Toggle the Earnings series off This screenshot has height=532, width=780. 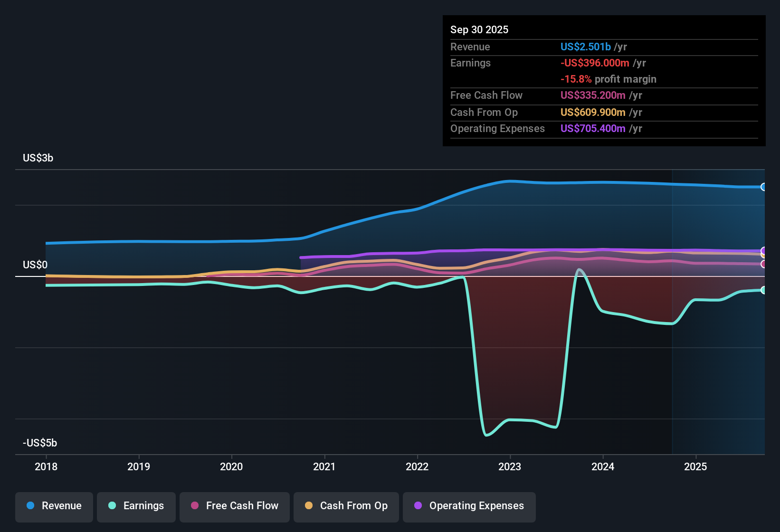[x=136, y=506]
